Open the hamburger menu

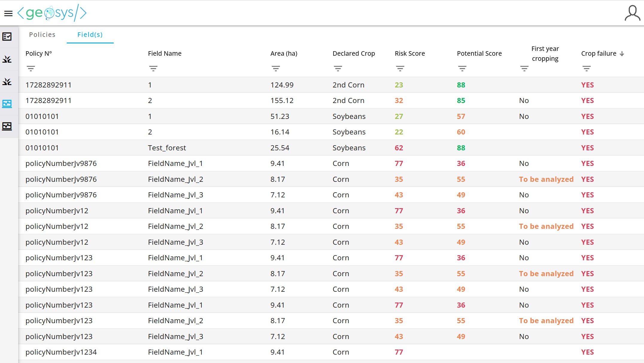click(x=8, y=13)
